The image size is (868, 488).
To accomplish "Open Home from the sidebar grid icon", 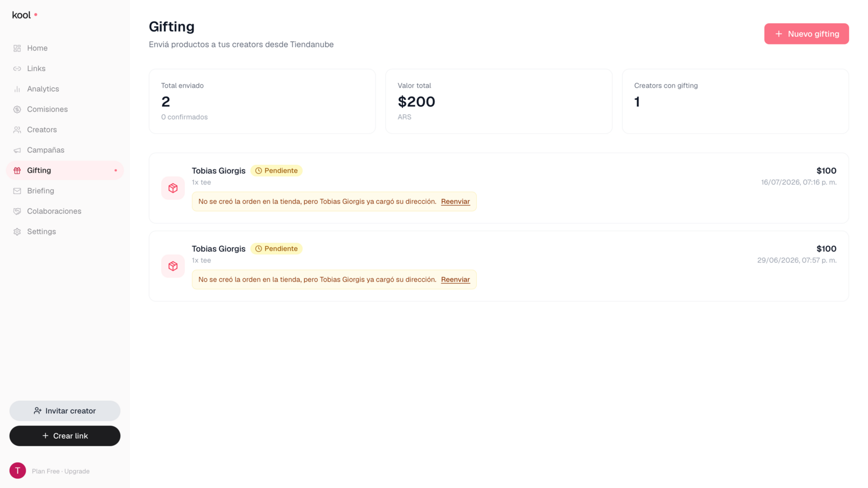I will (17, 48).
